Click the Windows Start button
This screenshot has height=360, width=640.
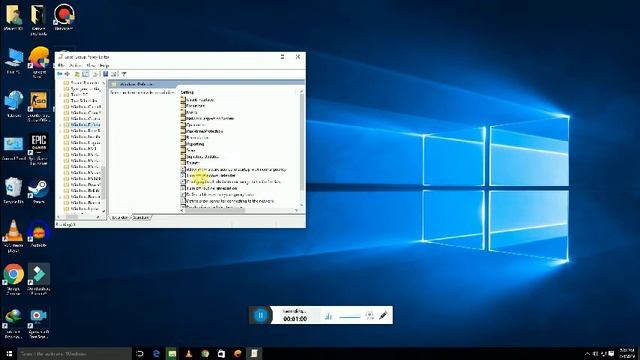coord(9,353)
